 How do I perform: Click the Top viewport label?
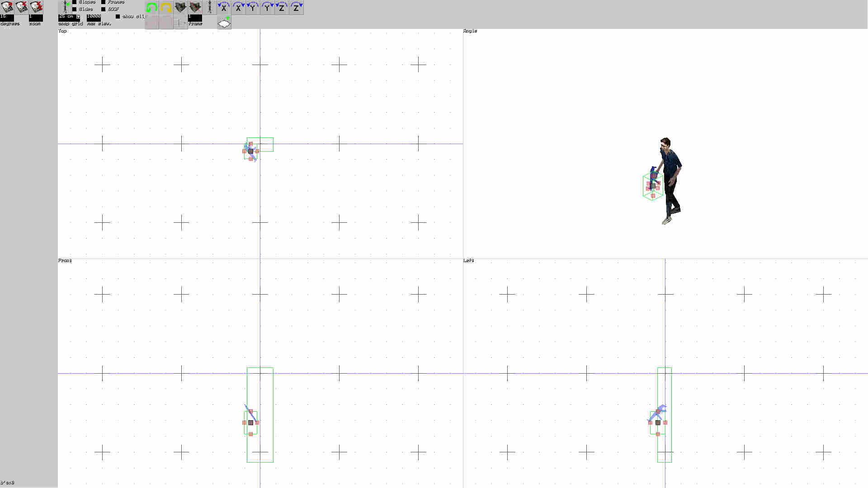(61, 31)
